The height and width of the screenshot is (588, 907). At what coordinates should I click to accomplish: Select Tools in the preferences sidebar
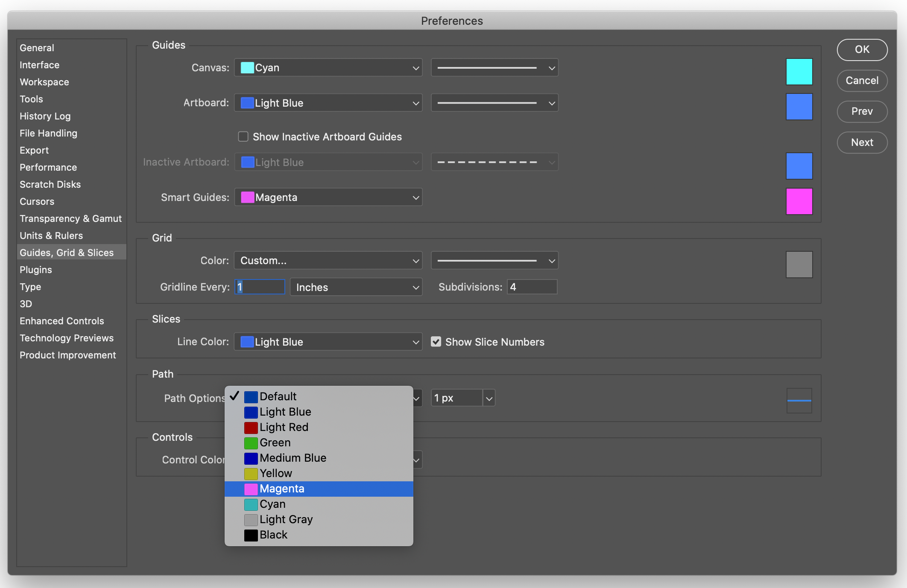(30, 99)
